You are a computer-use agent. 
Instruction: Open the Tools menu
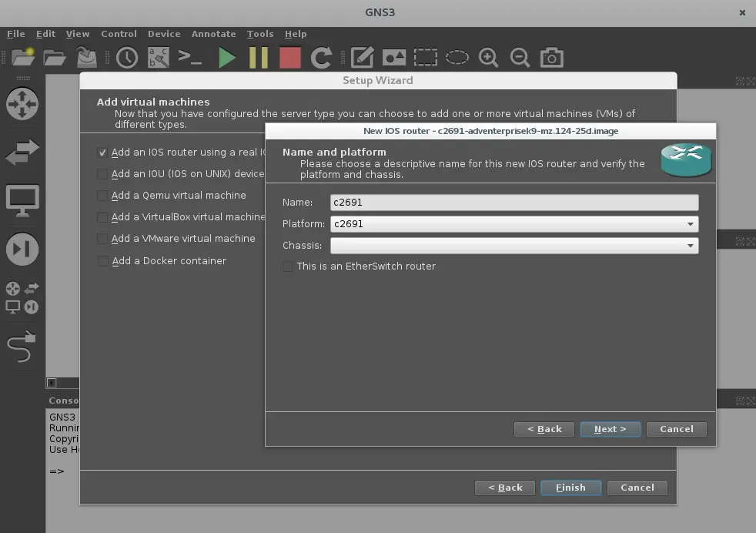(x=260, y=34)
